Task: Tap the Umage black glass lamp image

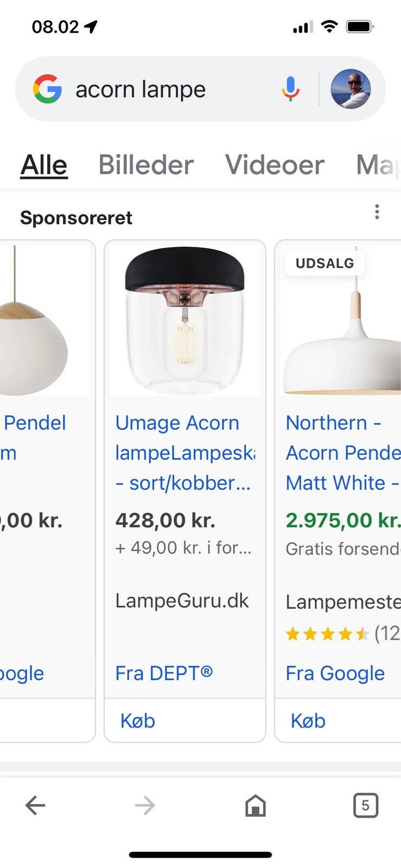Action: (184, 320)
